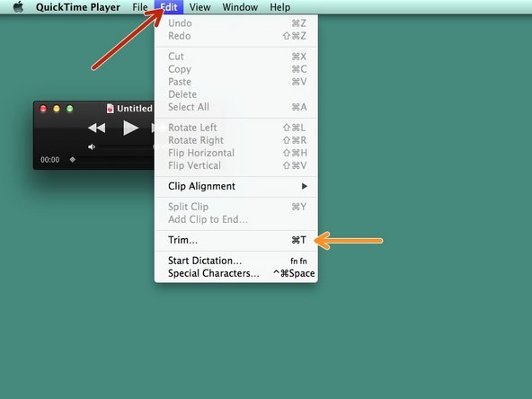Click the playhead diamond marker
This screenshot has width=532, height=399.
click(72, 159)
